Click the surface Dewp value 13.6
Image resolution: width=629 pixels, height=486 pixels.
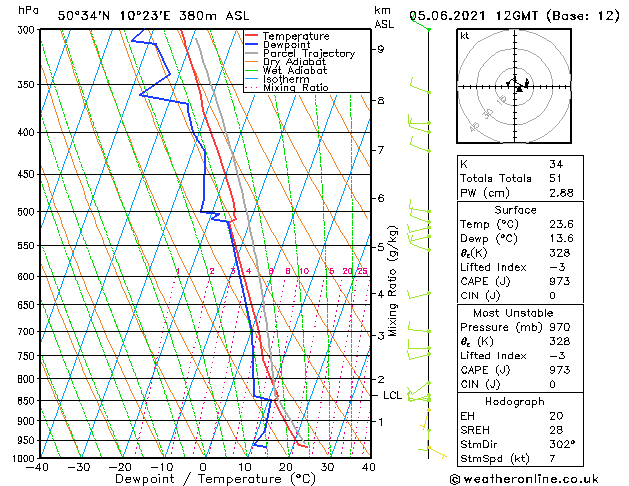click(x=561, y=238)
